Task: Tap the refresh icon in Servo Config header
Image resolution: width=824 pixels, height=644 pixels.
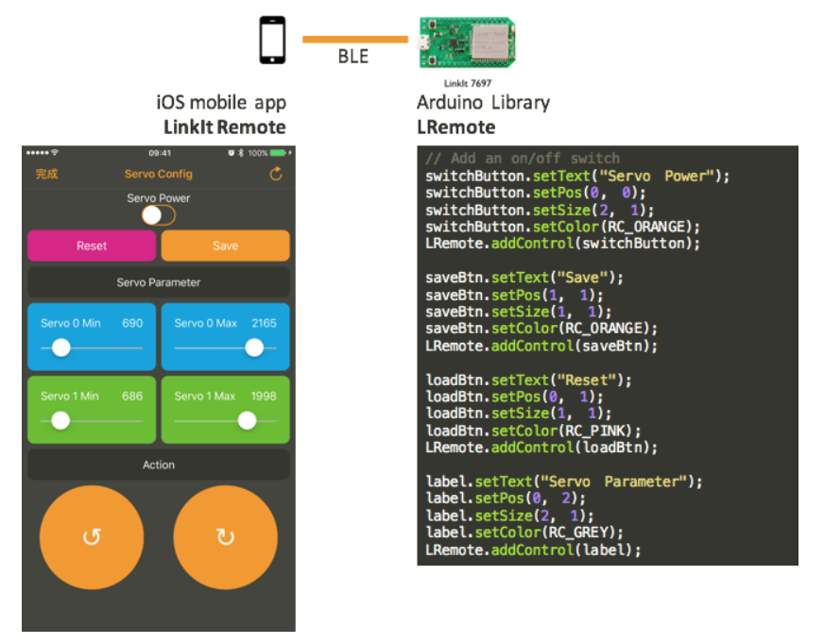Action: 276,174
